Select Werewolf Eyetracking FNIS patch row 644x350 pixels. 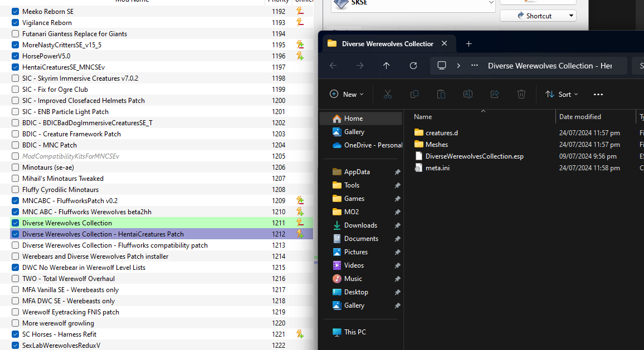(x=157, y=312)
